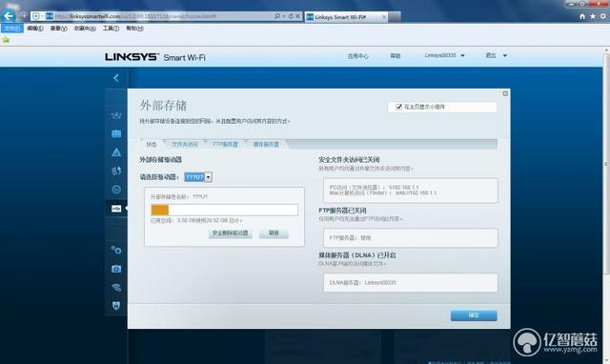Click the PC访问 address text box
The height and width of the screenshot is (364, 610).
pos(411,191)
